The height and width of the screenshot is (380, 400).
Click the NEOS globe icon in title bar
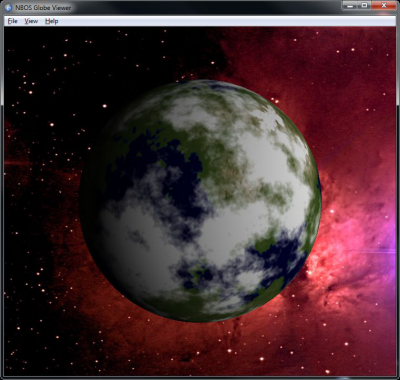point(9,7)
